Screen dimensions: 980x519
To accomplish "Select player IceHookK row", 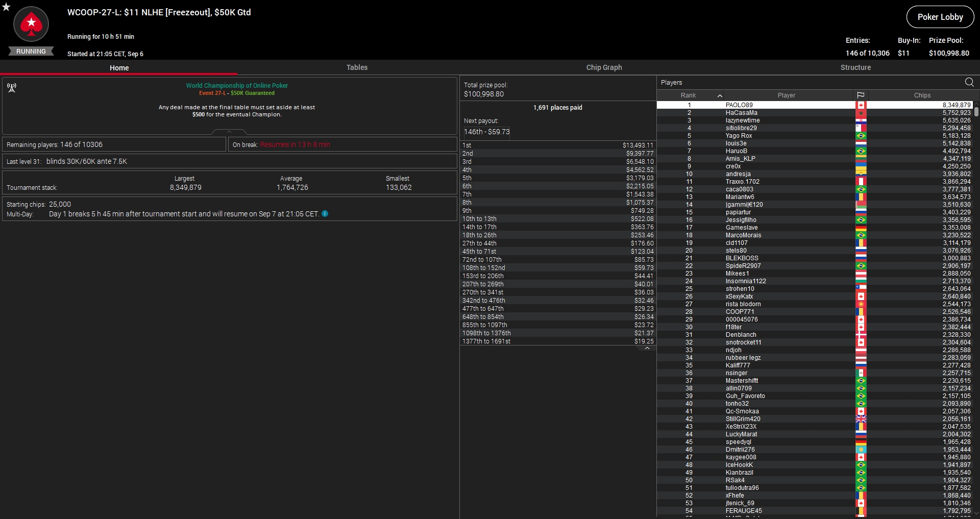I will (x=815, y=465).
